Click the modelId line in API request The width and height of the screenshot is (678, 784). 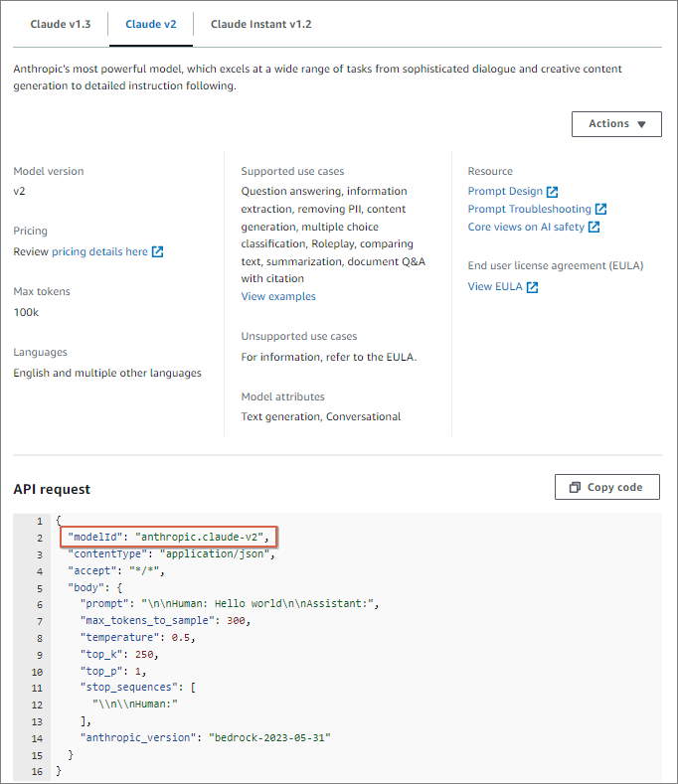click(168, 537)
